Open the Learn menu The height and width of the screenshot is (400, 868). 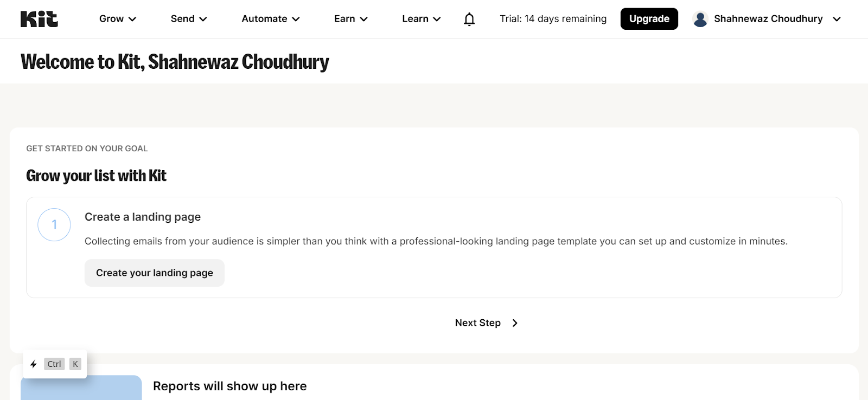[x=422, y=19]
